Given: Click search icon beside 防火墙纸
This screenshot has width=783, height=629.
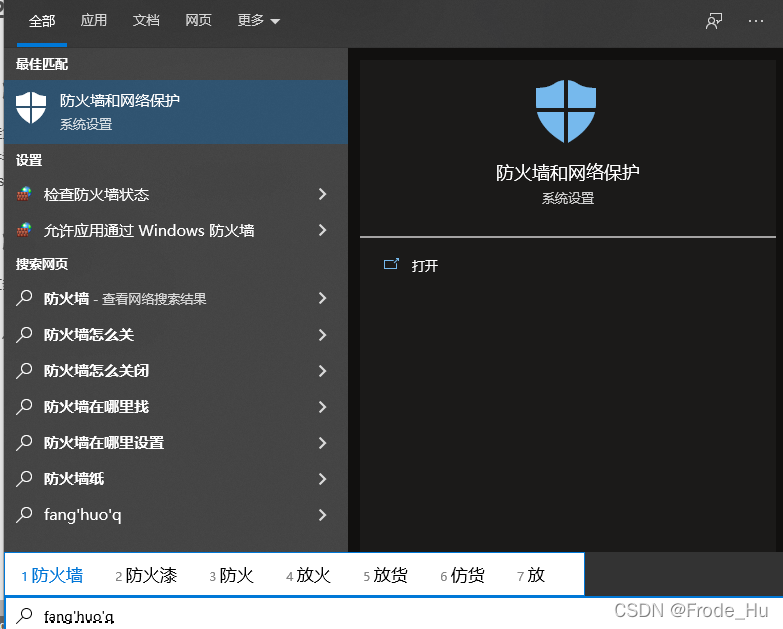Looking at the screenshot, I should click(24, 478).
